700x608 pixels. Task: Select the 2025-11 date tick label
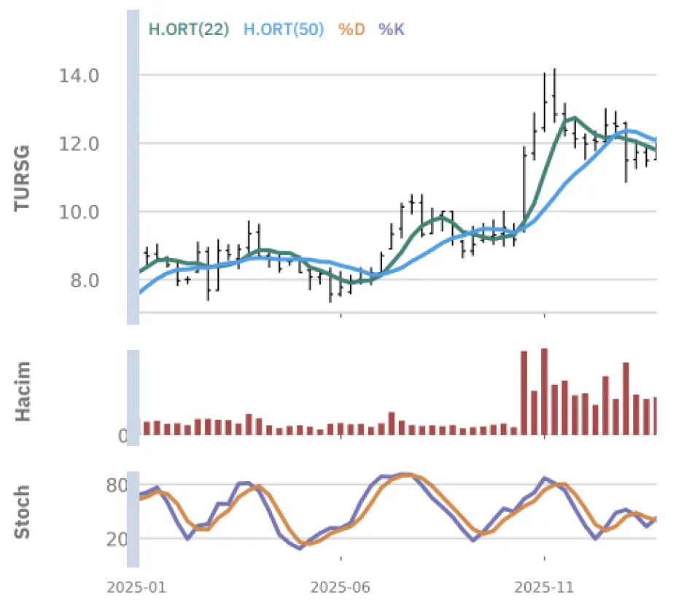tap(544, 587)
